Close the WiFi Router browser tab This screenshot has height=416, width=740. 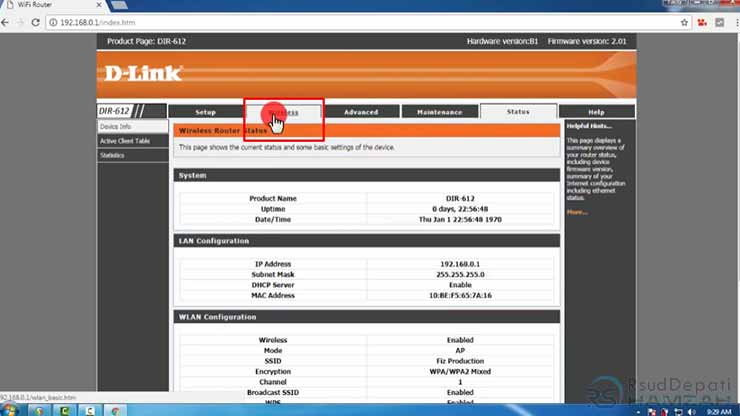point(99,5)
